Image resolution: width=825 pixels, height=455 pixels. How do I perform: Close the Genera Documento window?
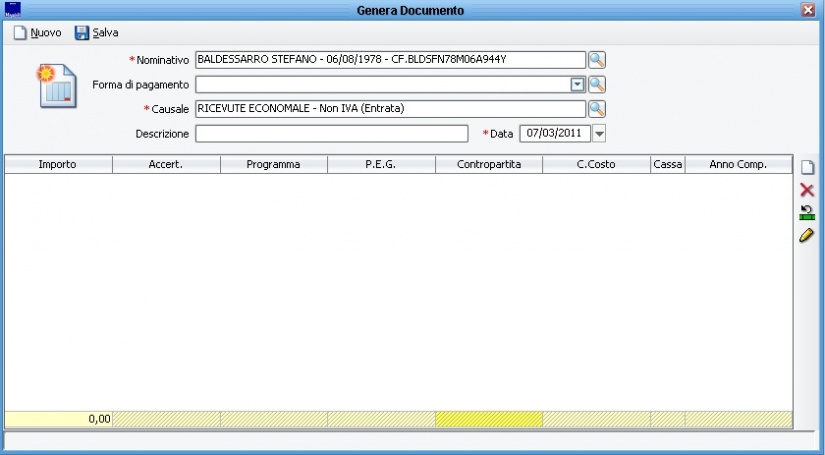pos(808,10)
